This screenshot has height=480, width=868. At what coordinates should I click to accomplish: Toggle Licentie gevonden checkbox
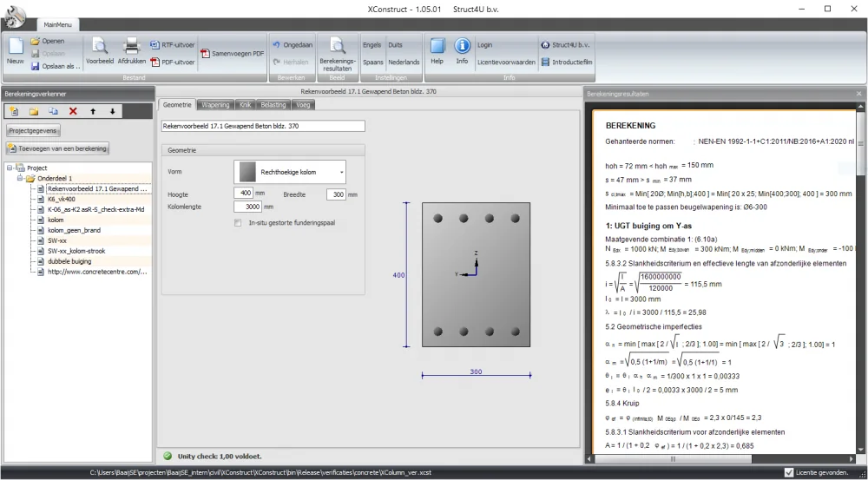click(789, 472)
